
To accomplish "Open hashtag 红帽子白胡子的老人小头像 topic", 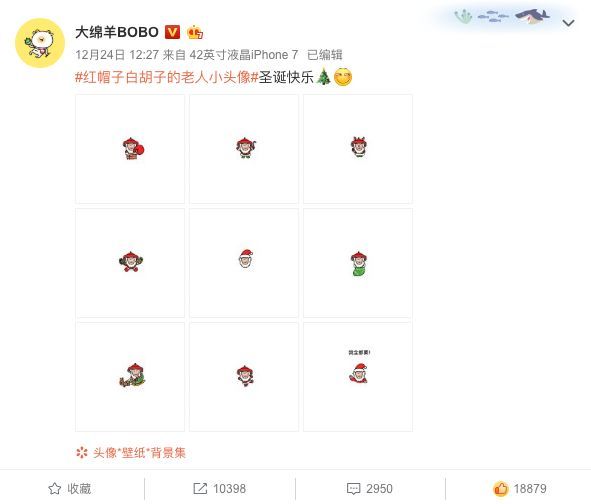I will [167, 77].
